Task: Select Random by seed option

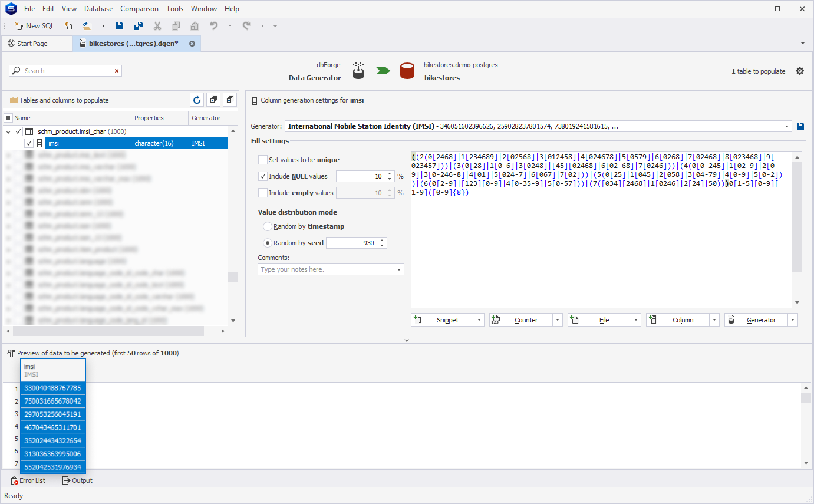Action: [268, 243]
